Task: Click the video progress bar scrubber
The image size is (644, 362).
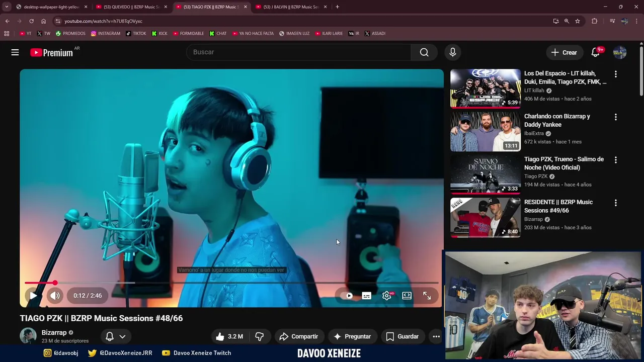Action: [x=55, y=283]
